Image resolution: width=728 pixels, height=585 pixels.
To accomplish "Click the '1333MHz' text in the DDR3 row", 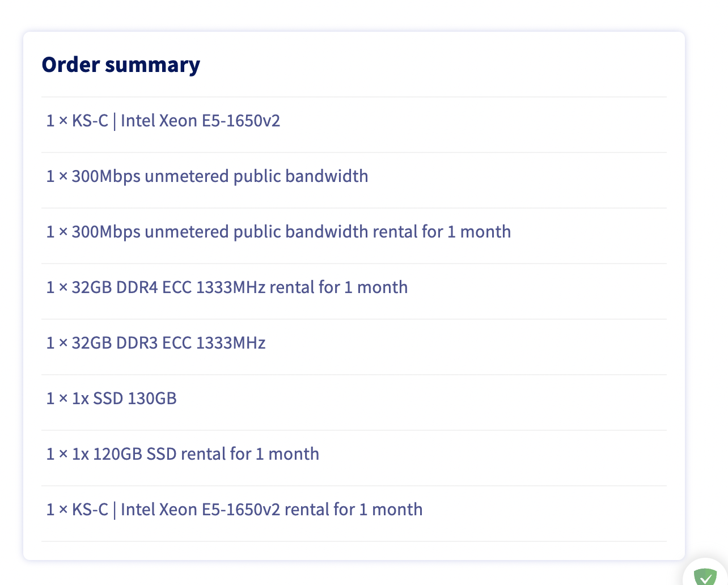I will point(231,343).
